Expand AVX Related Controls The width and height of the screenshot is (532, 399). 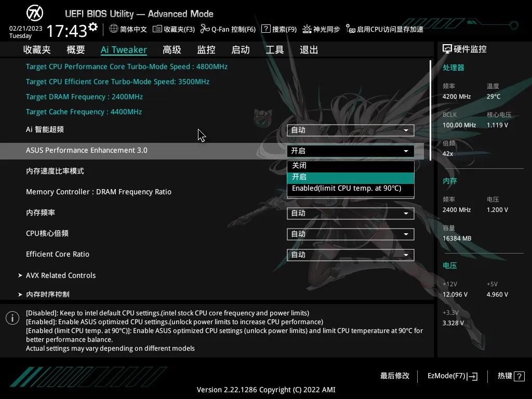pyautogui.click(x=61, y=275)
